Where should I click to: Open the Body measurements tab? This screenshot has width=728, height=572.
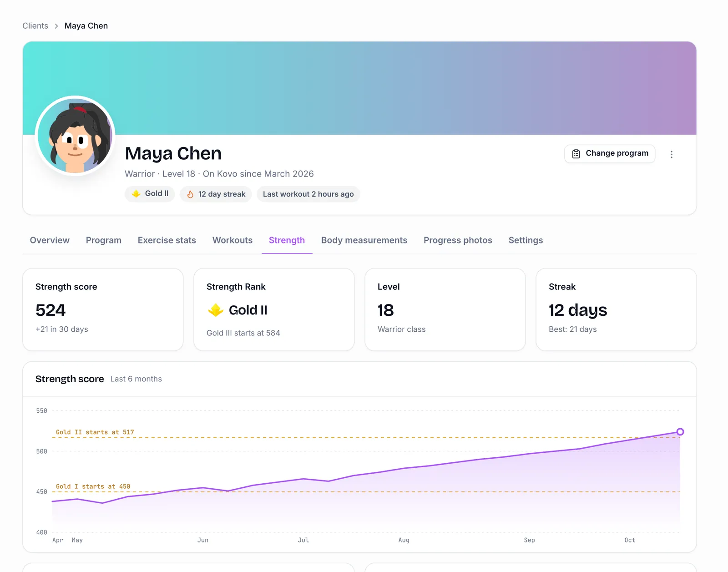pos(364,240)
